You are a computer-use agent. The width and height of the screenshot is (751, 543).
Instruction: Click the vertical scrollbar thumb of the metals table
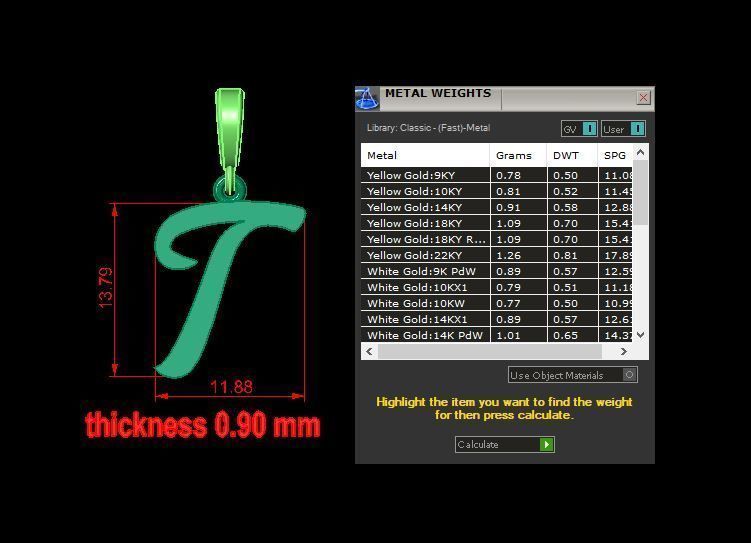point(640,192)
